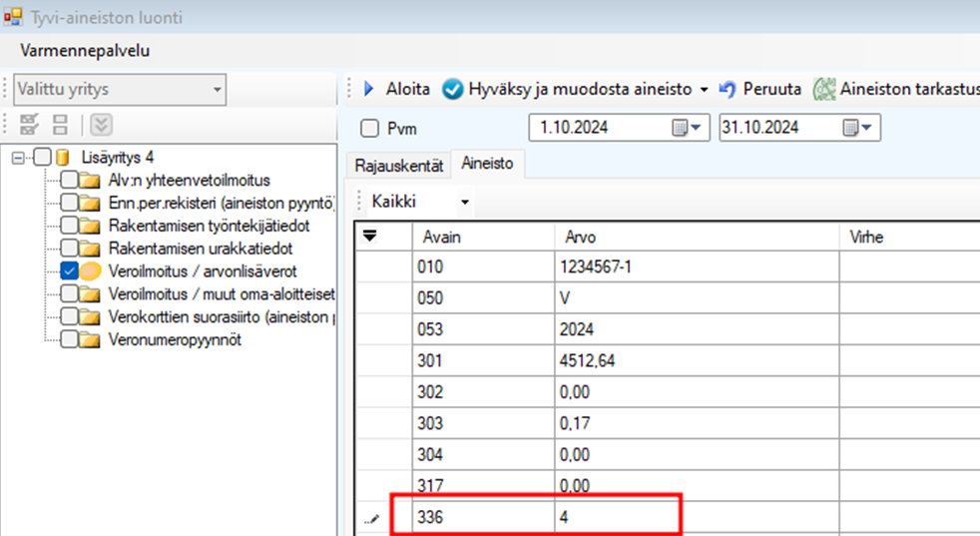Click Hyväksy ja muodosta aineisto checkmark icon
Viewport: 980px width, 536px height.
click(x=451, y=89)
